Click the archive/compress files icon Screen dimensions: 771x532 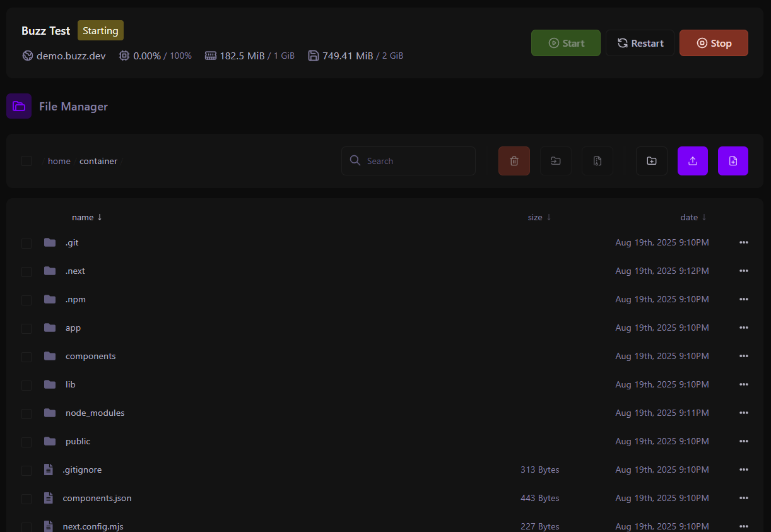click(597, 161)
